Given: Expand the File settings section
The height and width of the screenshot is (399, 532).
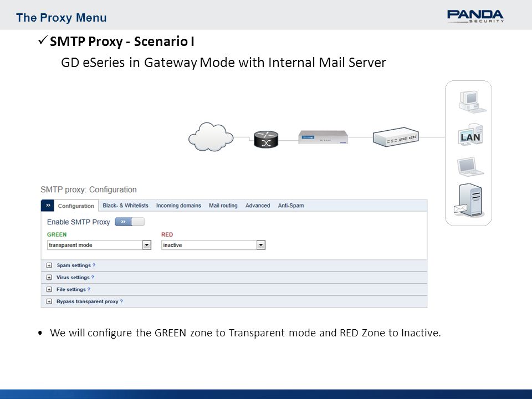Looking at the screenshot, I should (x=49, y=289).
